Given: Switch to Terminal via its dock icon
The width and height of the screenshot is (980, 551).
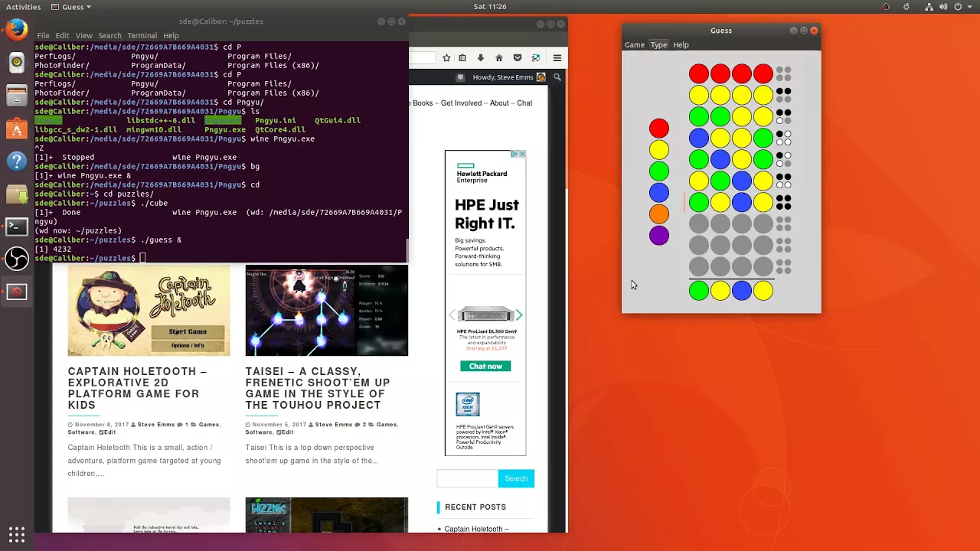Looking at the screenshot, I should point(17,227).
